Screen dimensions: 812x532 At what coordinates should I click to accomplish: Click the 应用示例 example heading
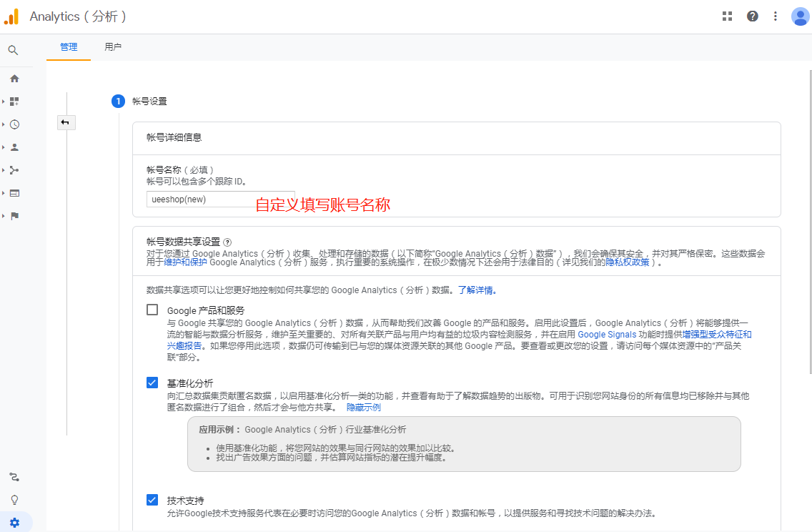[220, 430]
